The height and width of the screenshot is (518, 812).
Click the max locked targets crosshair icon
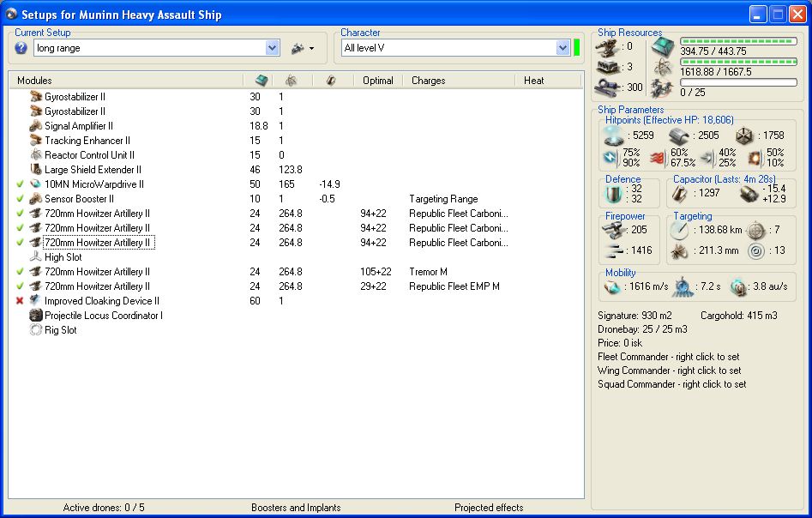(x=756, y=230)
